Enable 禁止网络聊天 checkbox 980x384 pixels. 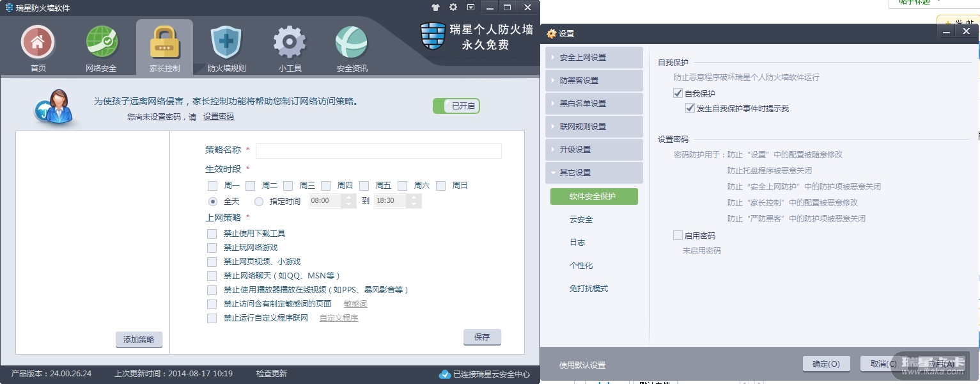(212, 276)
